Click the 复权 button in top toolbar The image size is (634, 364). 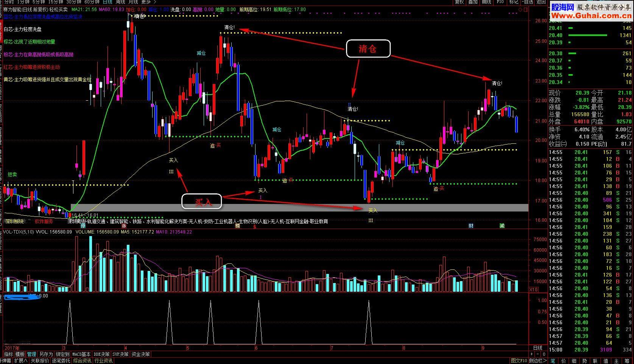coord(459,2)
